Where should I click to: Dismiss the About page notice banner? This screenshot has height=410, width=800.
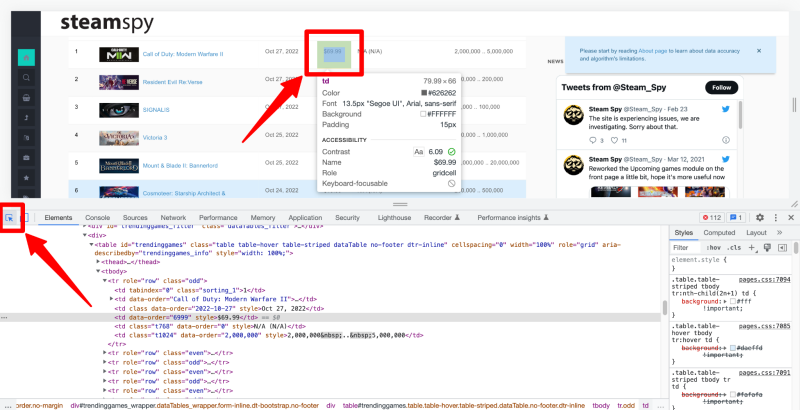tap(759, 51)
